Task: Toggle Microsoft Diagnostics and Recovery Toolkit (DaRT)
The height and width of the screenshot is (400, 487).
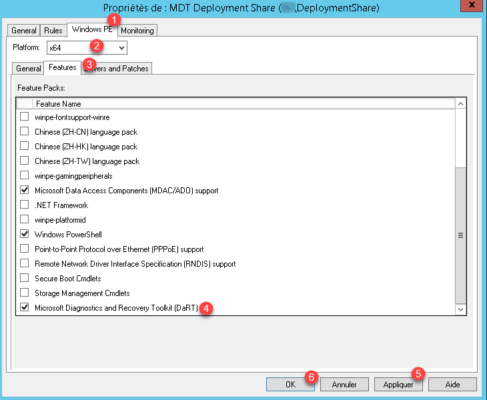Action: click(x=24, y=308)
